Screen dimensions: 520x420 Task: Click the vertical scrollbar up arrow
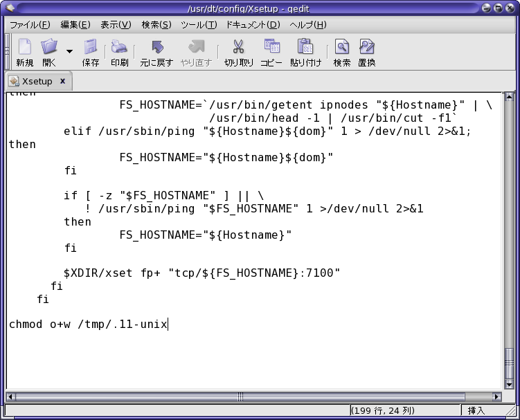pos(509,97)
